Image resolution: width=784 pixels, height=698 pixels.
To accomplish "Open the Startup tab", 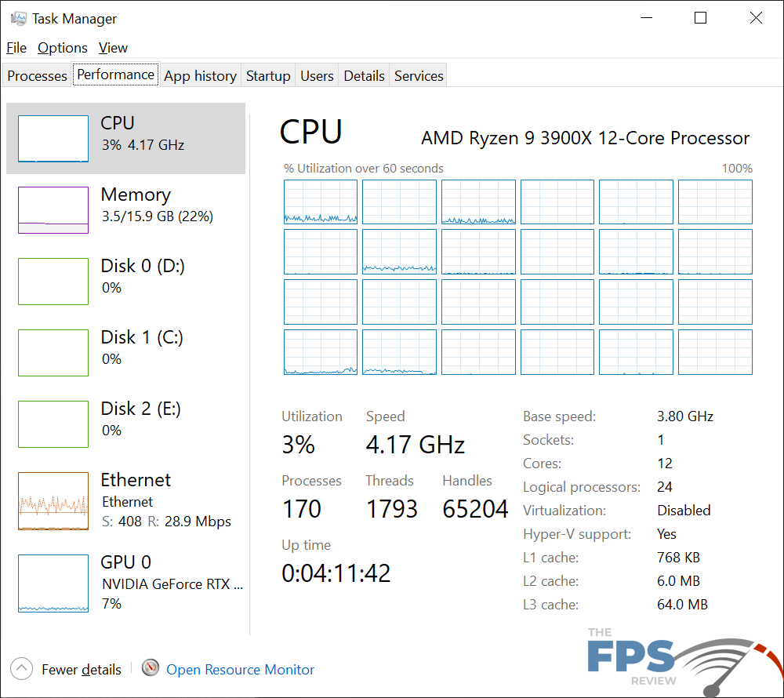I will [268, 75].
